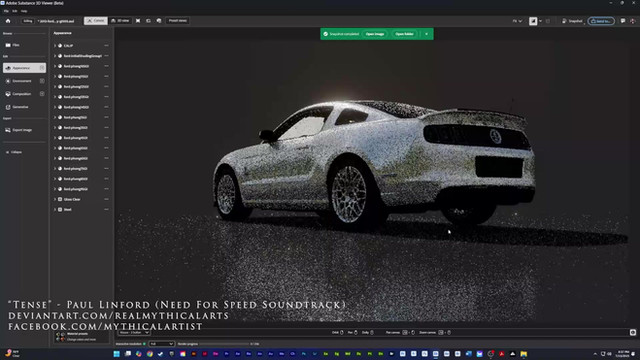Click Open image in snapshot notification
This screenshot has width=640, height=360.
[x=375, y=34]
